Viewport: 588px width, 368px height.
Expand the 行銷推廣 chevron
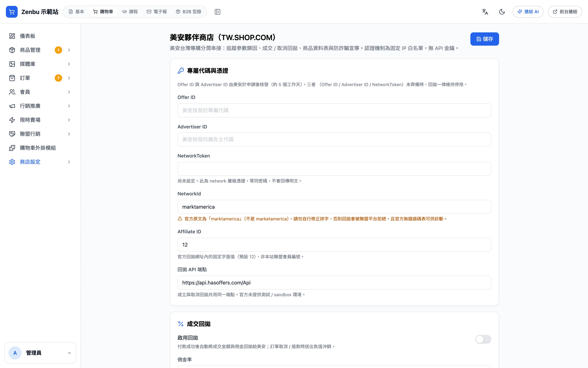tap(69, 106)
